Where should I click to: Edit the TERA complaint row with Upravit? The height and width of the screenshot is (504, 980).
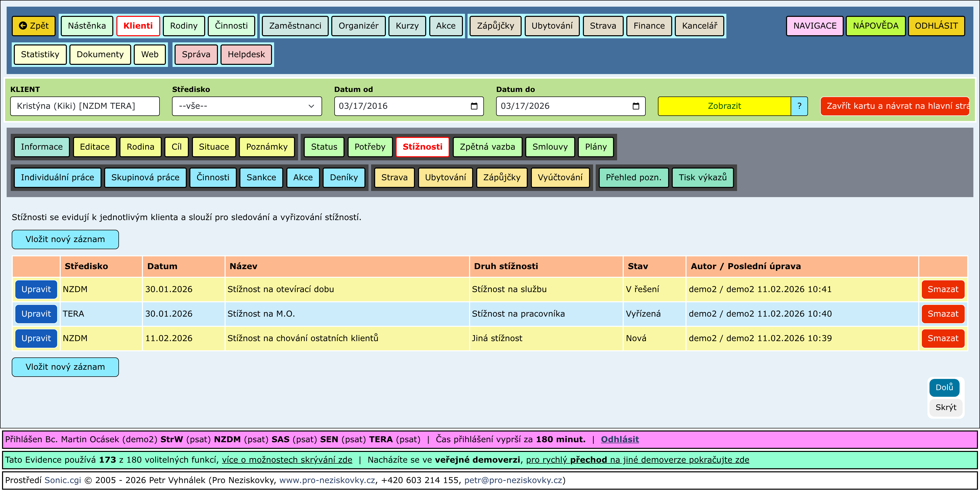click(36, 314)
